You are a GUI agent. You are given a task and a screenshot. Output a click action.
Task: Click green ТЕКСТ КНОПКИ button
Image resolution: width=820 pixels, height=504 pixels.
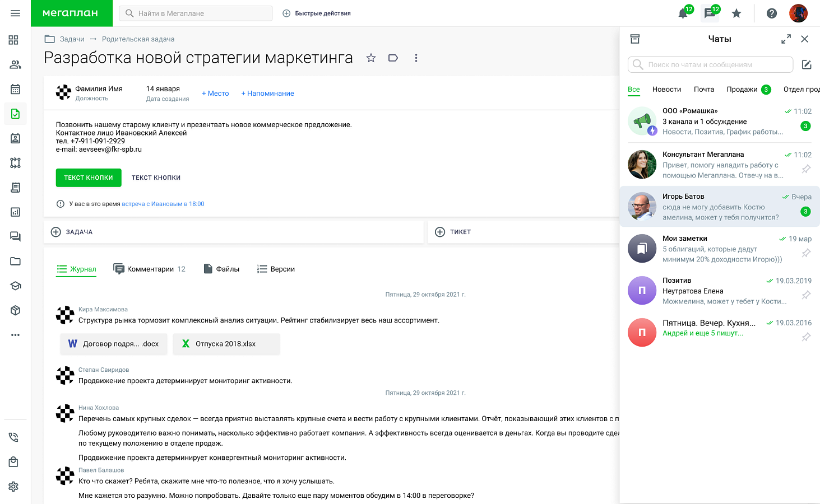(89, 178)
